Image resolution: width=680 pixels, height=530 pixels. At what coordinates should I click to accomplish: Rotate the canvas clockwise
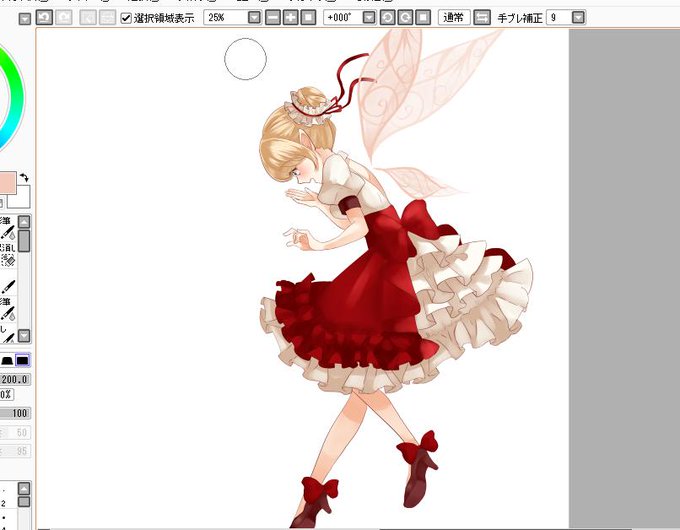pyautogui.click(x=405, y=17)
